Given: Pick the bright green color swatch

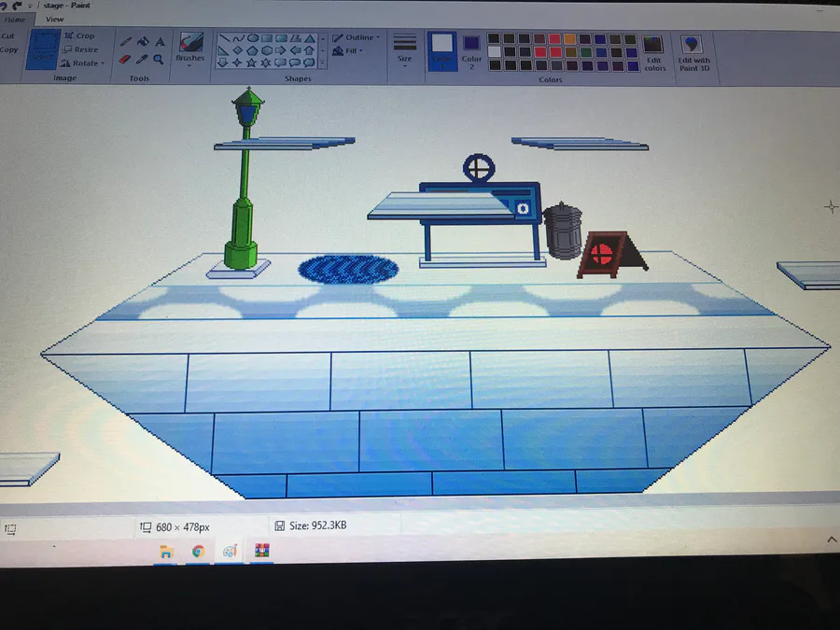Looking at the screenshot, I should click(x=585, y=52).
